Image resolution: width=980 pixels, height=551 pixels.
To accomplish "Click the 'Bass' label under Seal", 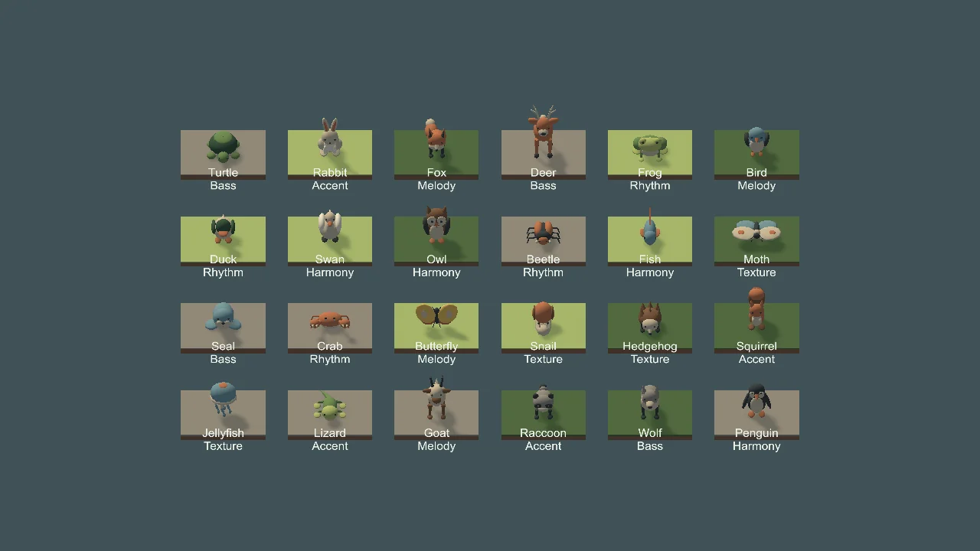I will (223, 359).
